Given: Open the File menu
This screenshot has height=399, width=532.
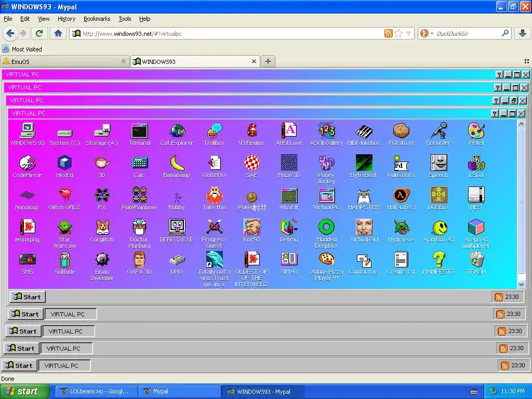Looking at the screenshot, I should coord(8,19).
